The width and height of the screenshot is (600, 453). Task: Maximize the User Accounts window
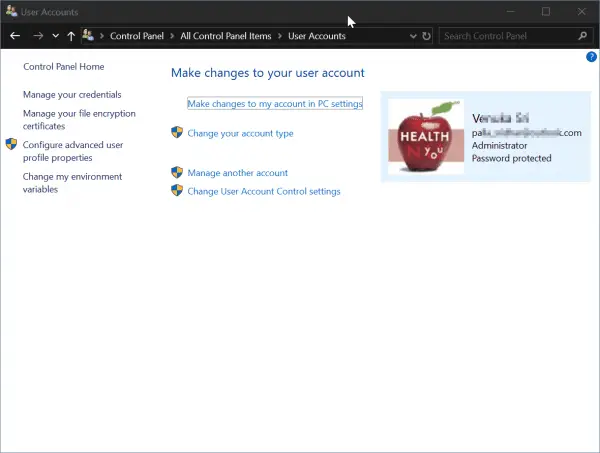(546, 11)
